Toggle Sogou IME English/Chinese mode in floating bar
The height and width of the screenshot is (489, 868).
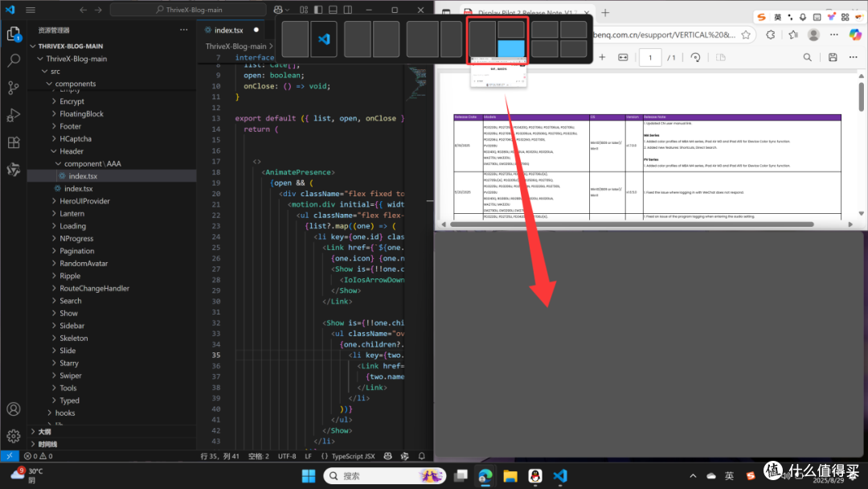(x=777, y=17)
